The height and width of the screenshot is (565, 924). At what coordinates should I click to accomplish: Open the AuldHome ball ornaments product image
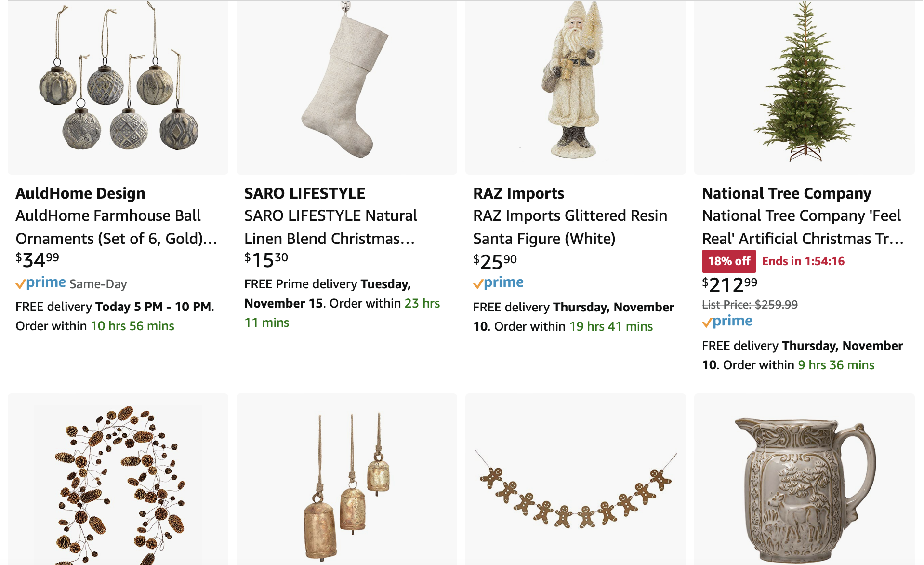pos(118,87)
